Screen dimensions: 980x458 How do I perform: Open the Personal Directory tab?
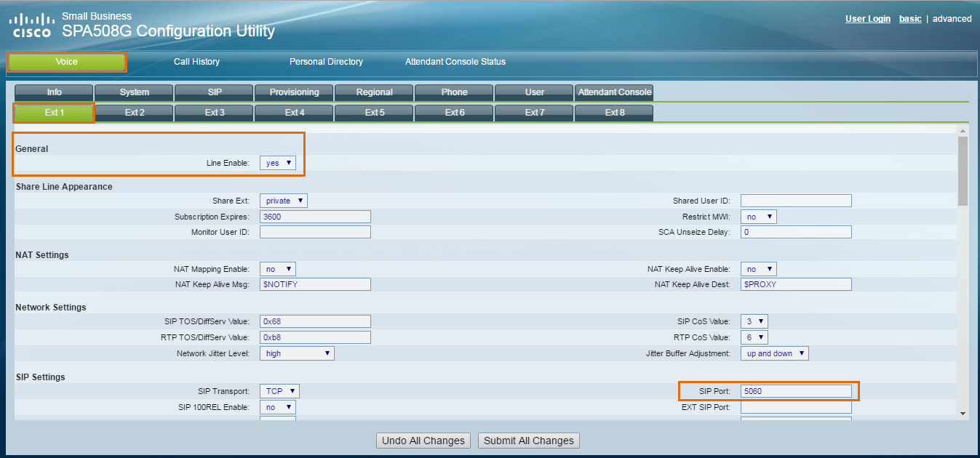[326, 62]
